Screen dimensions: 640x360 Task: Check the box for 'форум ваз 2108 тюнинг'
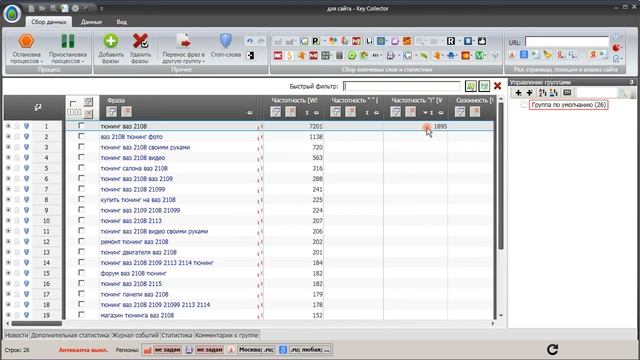pyautogui.click(x=81, y=273)
